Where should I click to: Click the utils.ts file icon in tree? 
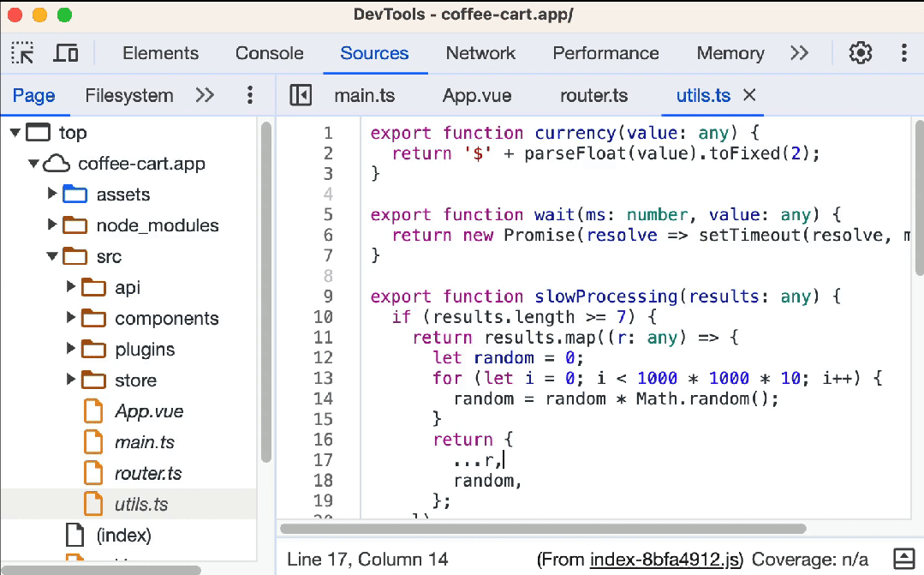point(93,504)
